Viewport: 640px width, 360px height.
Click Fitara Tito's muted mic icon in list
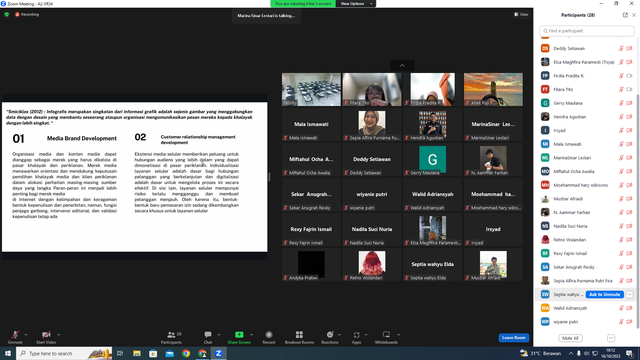pyautogui.click(x=621, y=89)
